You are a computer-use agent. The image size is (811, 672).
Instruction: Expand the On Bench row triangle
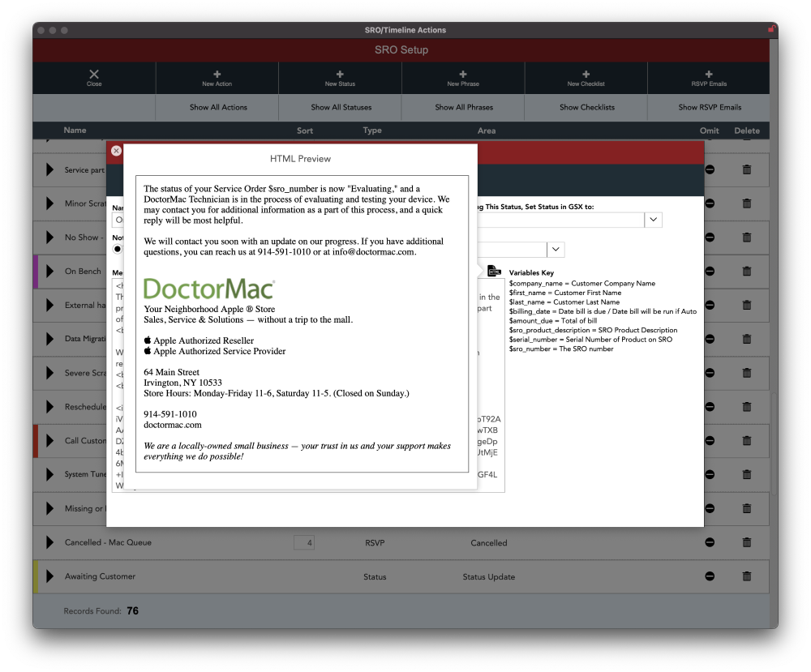50,272
